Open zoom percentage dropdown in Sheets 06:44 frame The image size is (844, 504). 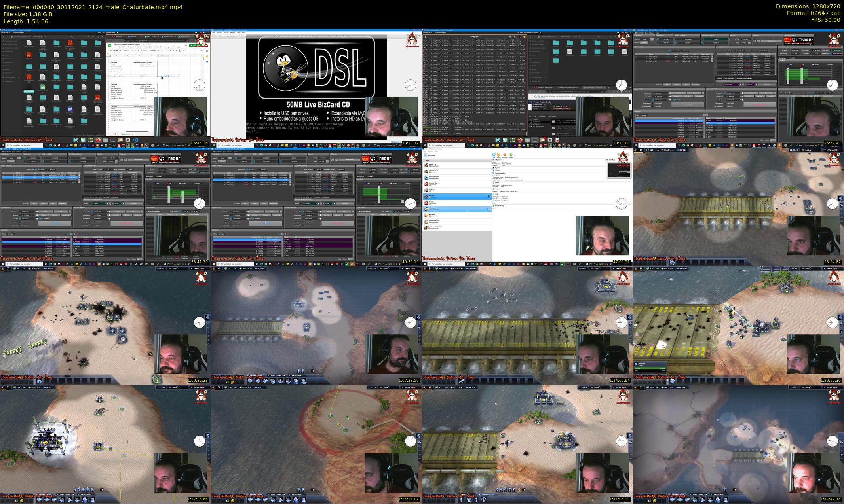click(127, 50)
